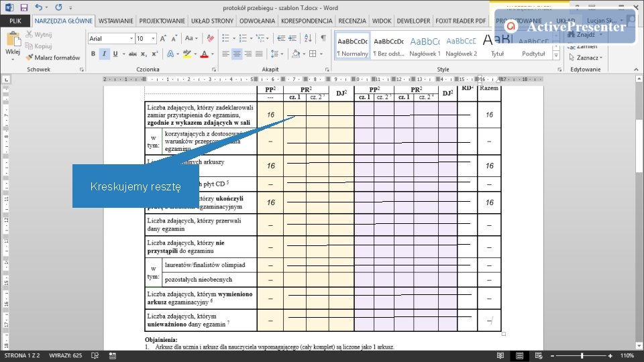Toggle underline formatting
The image size is (644, 362).
115,54
